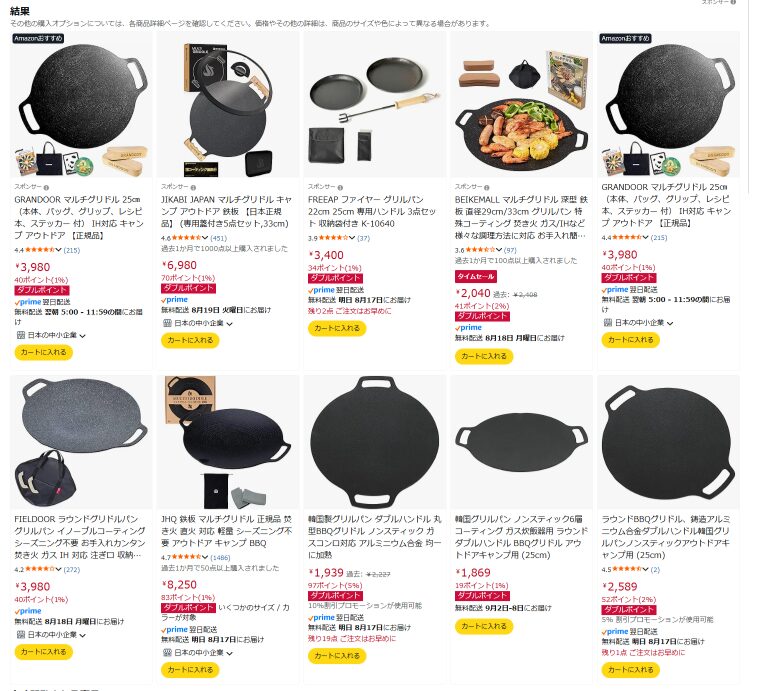763x691 pixels.
Task: View 1486 reviews for JHQ iron plate
Action: point(220,558)
